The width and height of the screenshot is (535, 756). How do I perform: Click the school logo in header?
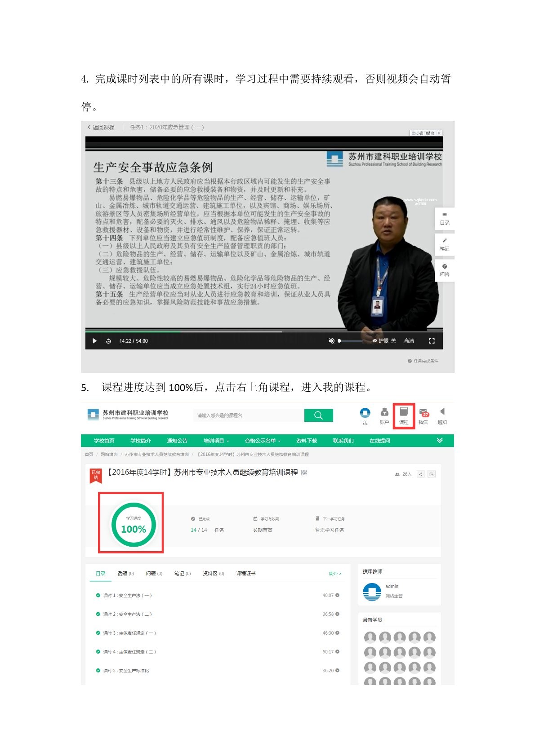128,415
